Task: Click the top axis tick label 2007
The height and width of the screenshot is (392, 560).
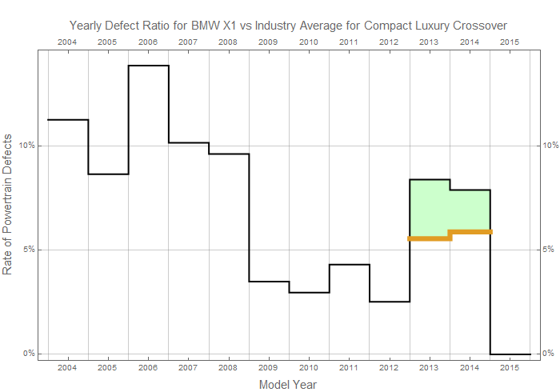Action: coord(188,41)
